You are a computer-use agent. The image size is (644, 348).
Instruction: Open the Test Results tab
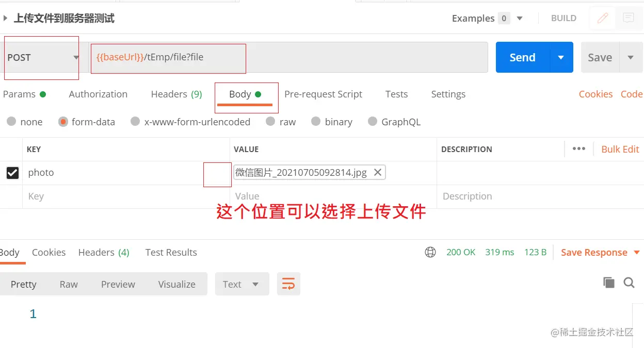pos(171,252)
